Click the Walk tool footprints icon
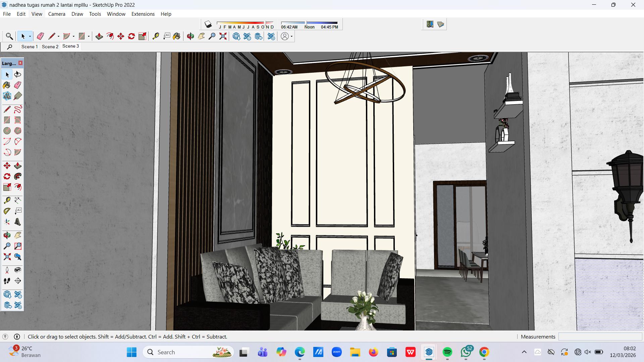The width and height of the screenshot is (644, 362). [7, 281]
